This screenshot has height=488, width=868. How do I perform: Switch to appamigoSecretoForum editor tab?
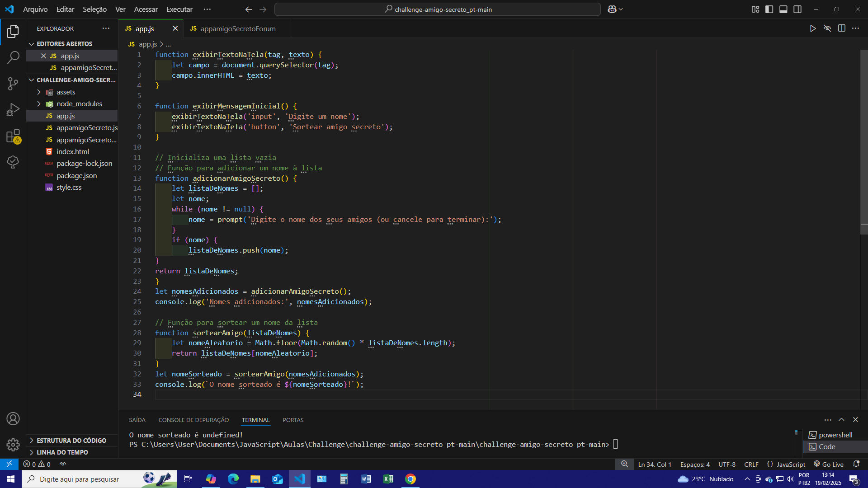point(238,28)
